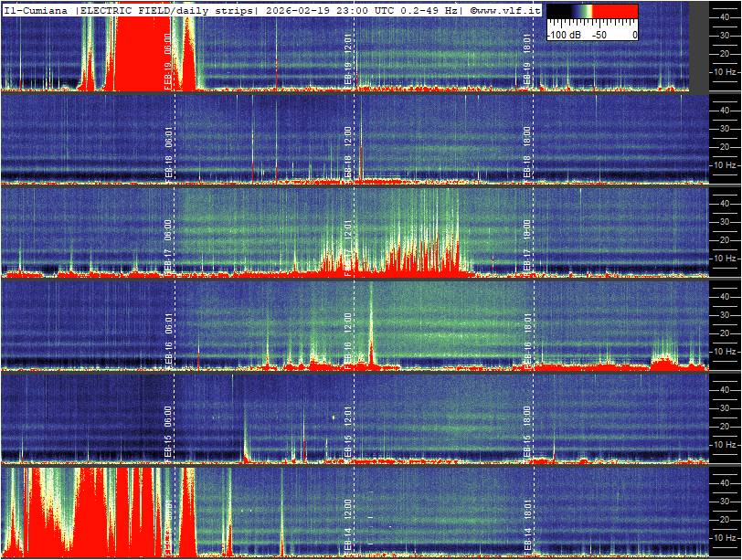Click the 10 Hz label on top strip

pyautogui.click(x=726, y=71)
